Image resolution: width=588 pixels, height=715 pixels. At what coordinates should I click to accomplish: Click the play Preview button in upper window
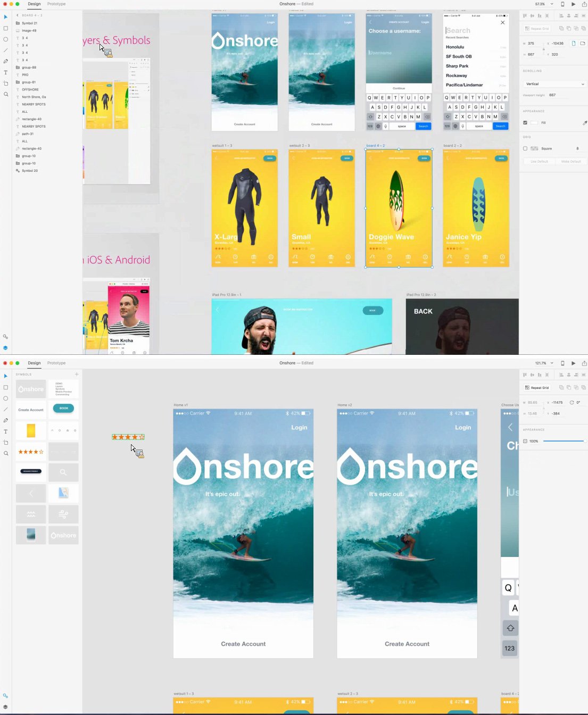pyautogui.click(x=573, y=4)
